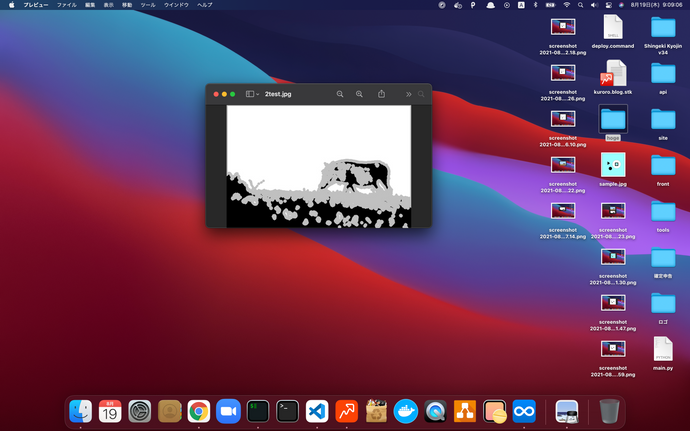The height and width of the screenshot is (431, 690).
Task: Open Wi-Fi status in menu bar
Action: [567, 5]
